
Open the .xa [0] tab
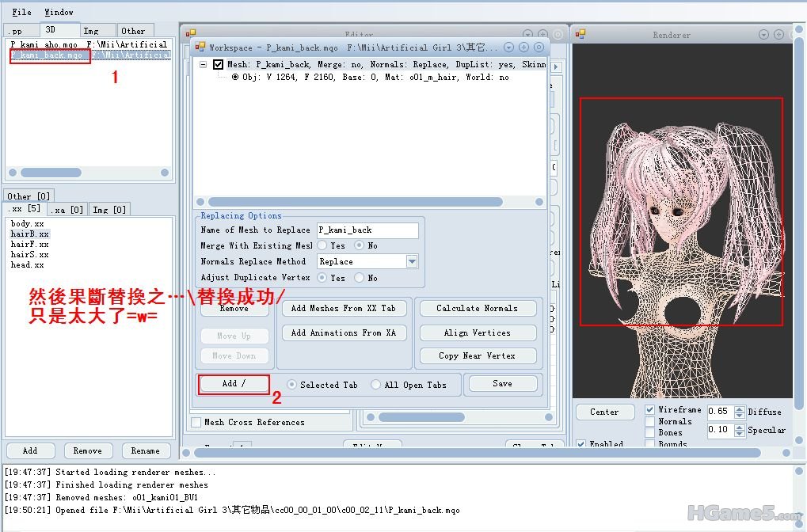pos(68,210)
